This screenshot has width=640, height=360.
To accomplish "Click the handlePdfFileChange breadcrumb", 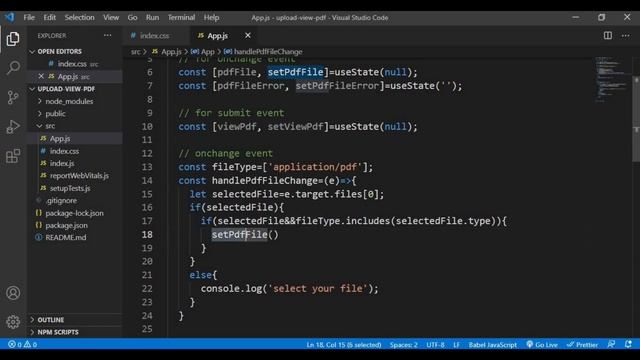I will 263,52.
